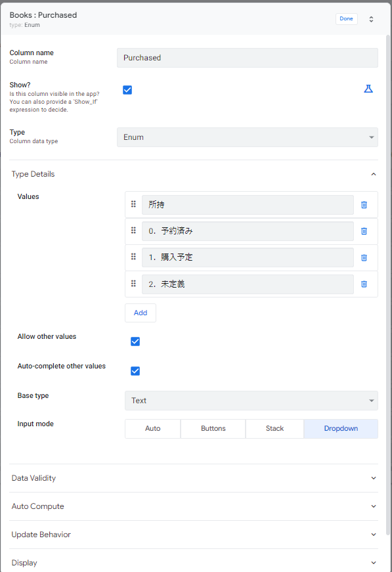This screenshot has width=392, height=572.
Task: Collapse the Type Details section
Action: coord(373,174)
